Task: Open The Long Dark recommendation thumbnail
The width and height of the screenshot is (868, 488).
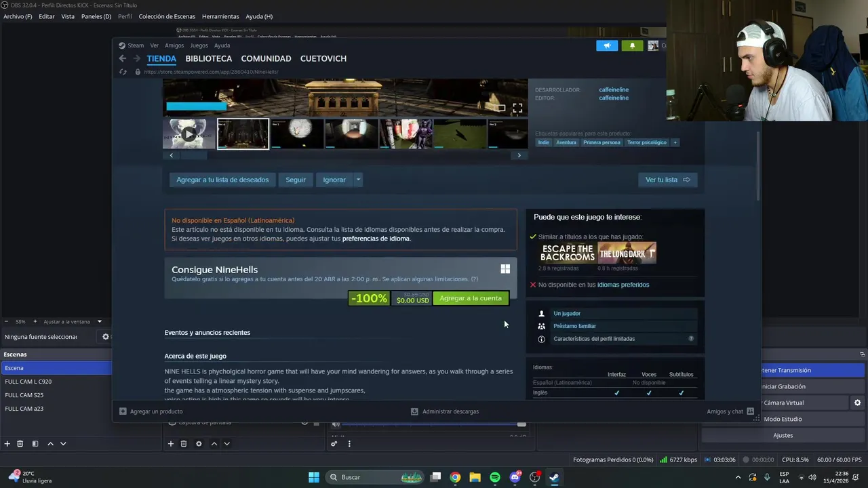Action: tap(627, 253)
